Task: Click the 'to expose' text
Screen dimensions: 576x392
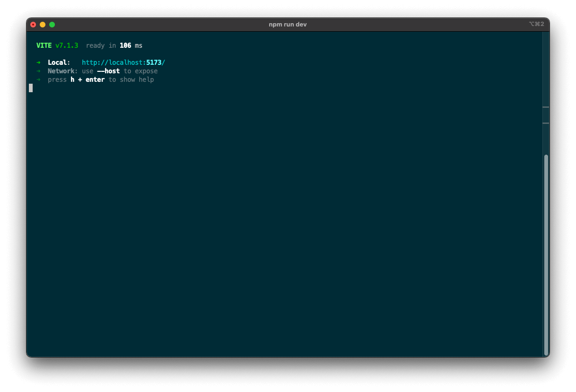Action: tap(141, 71)
